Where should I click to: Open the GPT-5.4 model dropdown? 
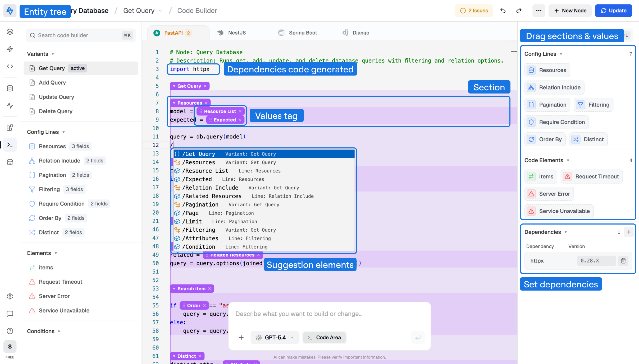pyautogui.click(x=275, y=338)
